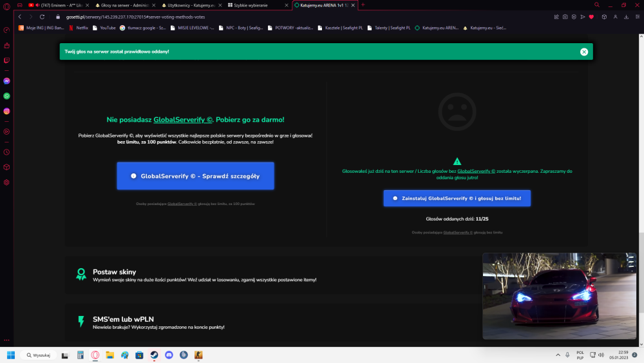644x363 pixels.
Task: Open the edit/share page icon in toolbar
Action: pyautogui.click(x=556, y=17)
